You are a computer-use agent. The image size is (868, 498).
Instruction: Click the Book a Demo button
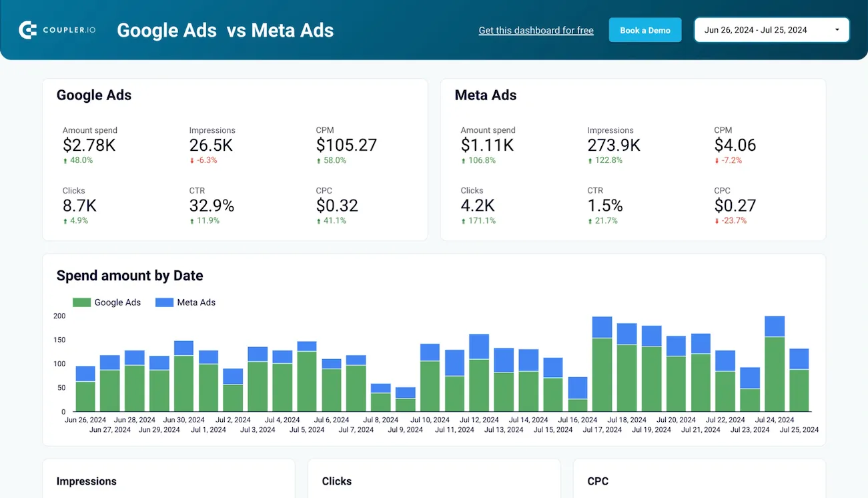click(x=644, y=29)
